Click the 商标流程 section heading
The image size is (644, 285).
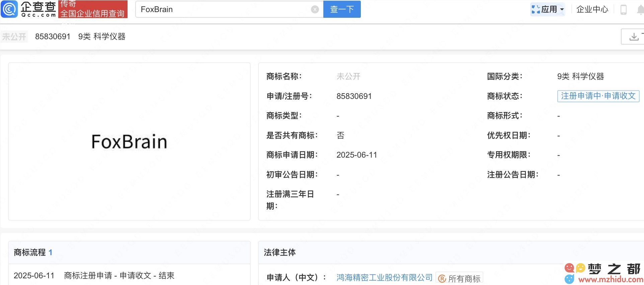pyautogui.click(x=30, y=252)
